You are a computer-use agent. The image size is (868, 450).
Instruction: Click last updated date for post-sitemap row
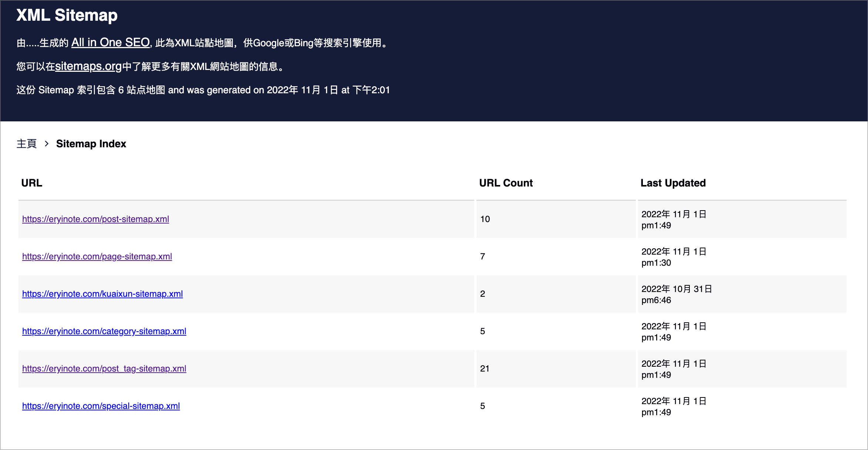click(x=674, y=220)
